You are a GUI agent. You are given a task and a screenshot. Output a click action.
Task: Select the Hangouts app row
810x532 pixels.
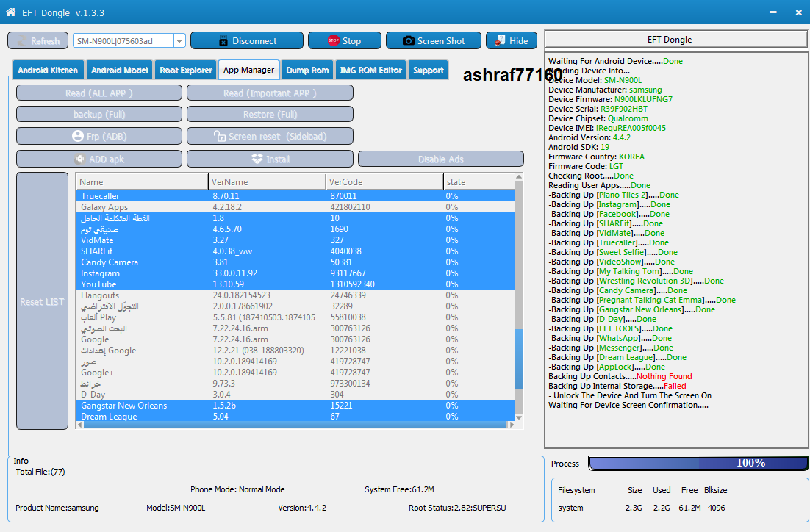click(x=295, y=295)
